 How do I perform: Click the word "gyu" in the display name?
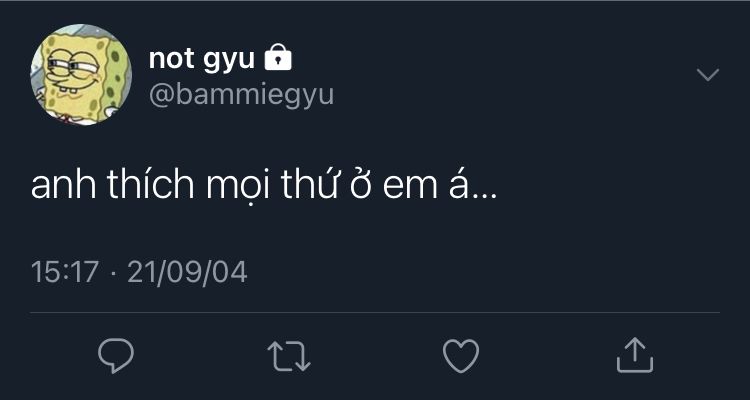229,61
